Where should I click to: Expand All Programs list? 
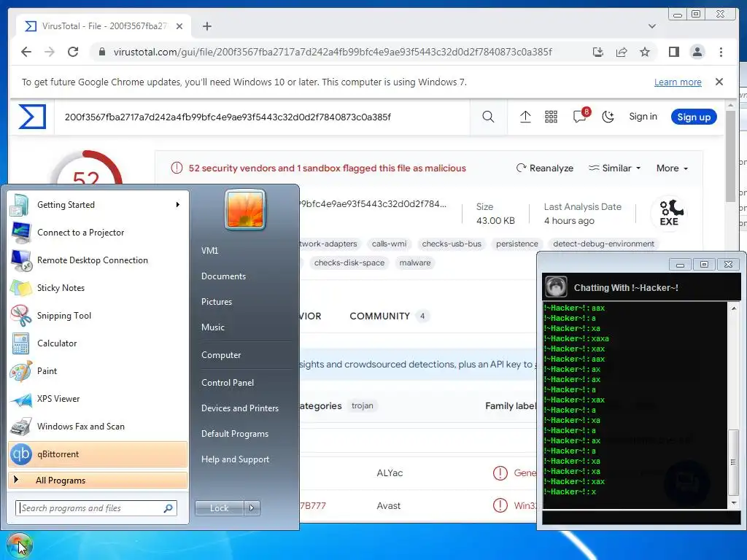pos(98,481)
